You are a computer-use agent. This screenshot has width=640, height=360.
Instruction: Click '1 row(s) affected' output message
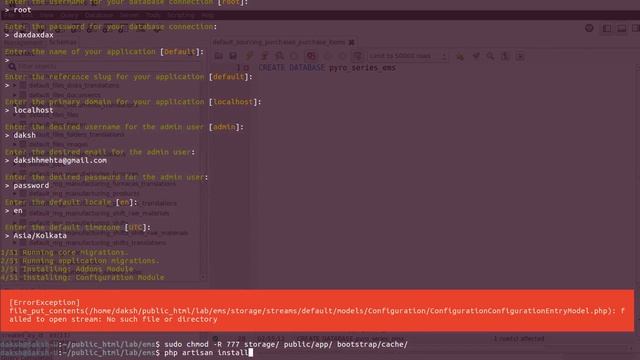pos(519,338)
